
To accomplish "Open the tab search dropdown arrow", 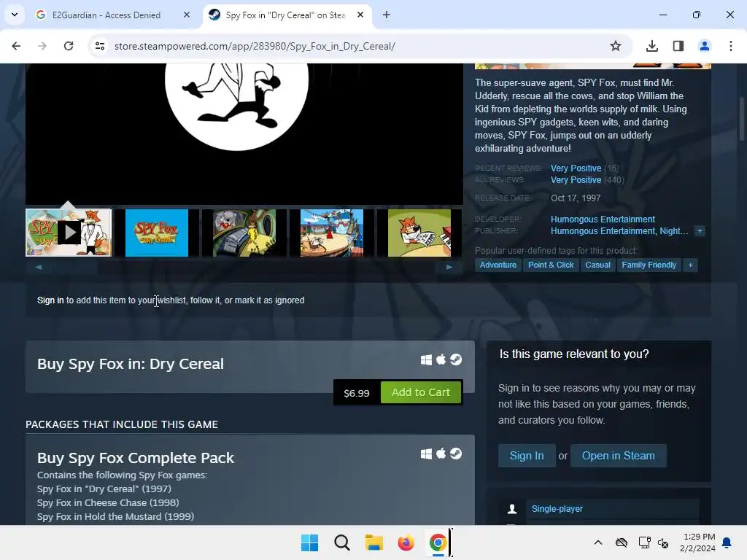I will (x=15, y=15).
